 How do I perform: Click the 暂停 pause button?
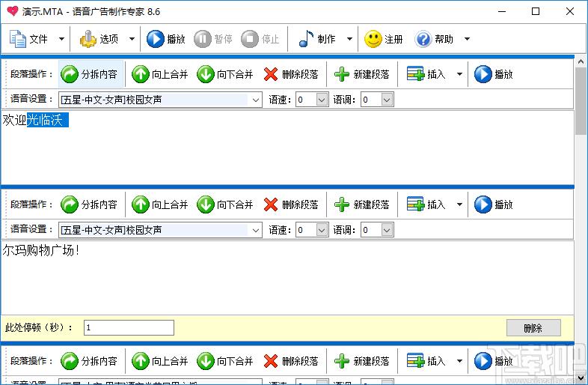(x=213, y=39)
